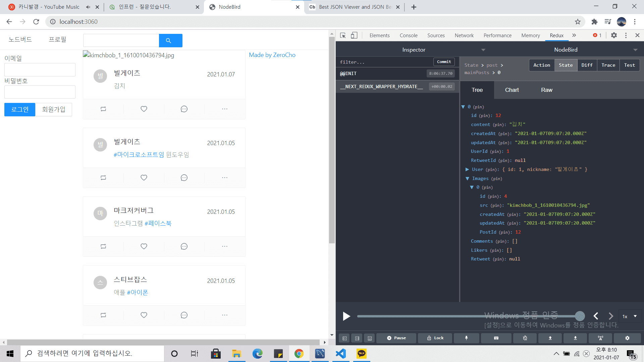This screenshot has width=644, height=362.
Task: Click the Redux action timeline slider handle
Action: pyautogui.click(x=580, y=316)
